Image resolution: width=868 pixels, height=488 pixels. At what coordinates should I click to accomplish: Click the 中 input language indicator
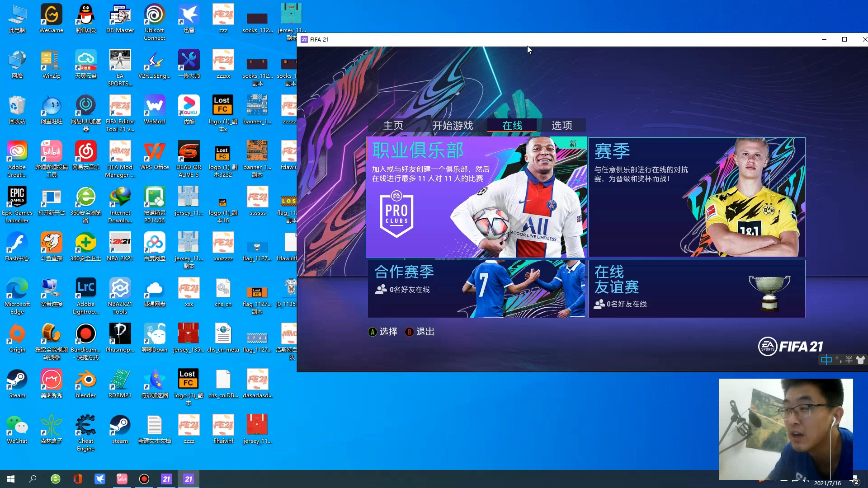pos(826,360)
